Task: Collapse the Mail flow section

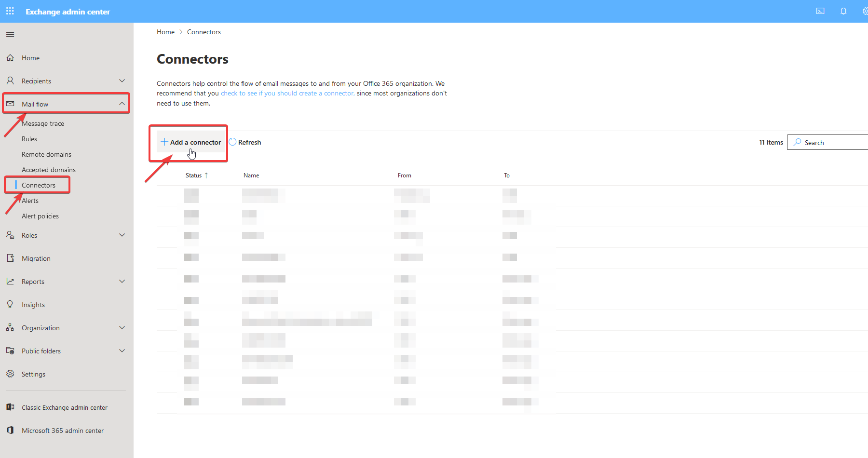Action: pos(122,103)
